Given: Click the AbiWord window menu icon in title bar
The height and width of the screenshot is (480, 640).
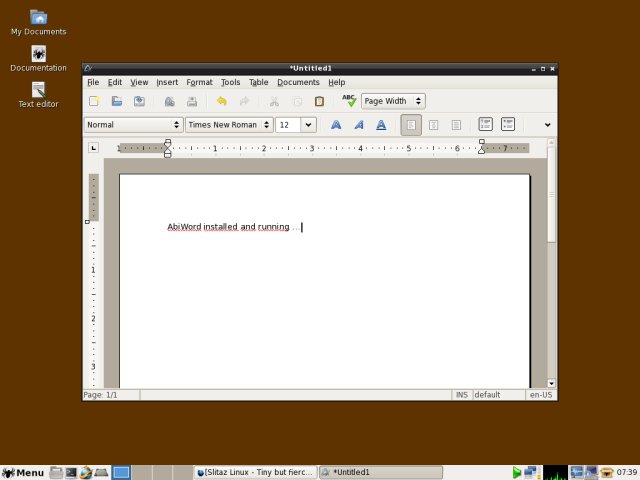Looking at the screenshot, I should click(88, 68).
